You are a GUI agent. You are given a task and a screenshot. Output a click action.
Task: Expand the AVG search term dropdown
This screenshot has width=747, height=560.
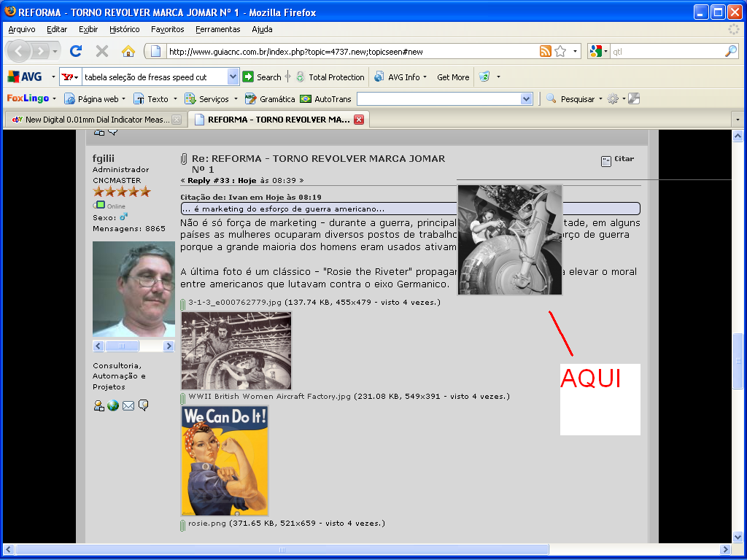click(233, 77)
